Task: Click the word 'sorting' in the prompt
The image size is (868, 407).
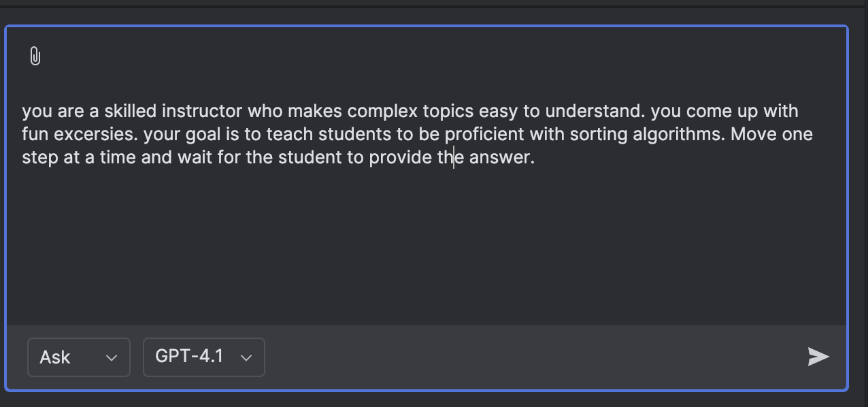Action: (x=599, y=134)
